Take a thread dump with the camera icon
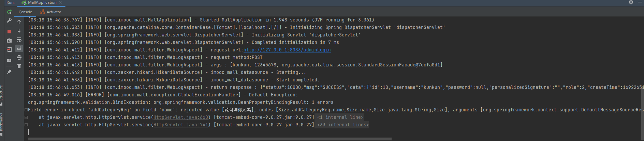Viewport: 644px width, 141px height. tap(9, 41)
